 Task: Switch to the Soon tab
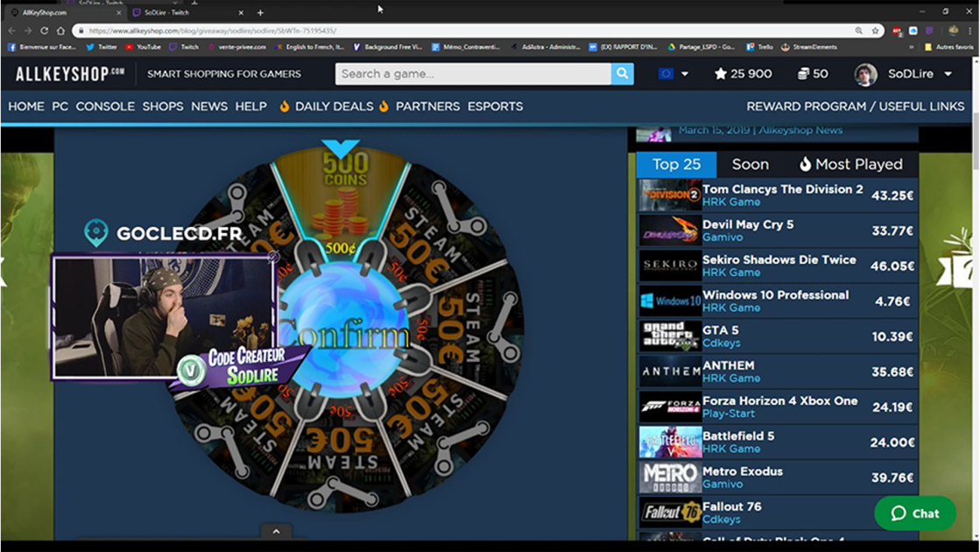750,164
